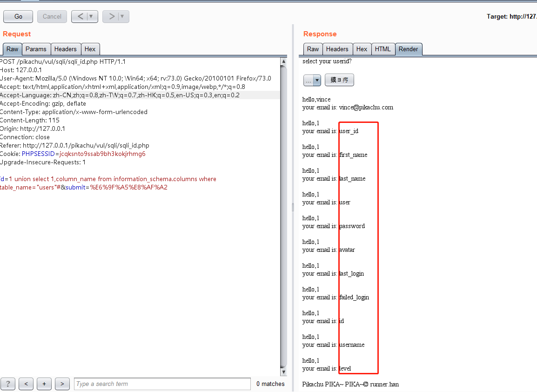Switch to the Request Raw tab
537x392 pixels.
tap(12, 49)
